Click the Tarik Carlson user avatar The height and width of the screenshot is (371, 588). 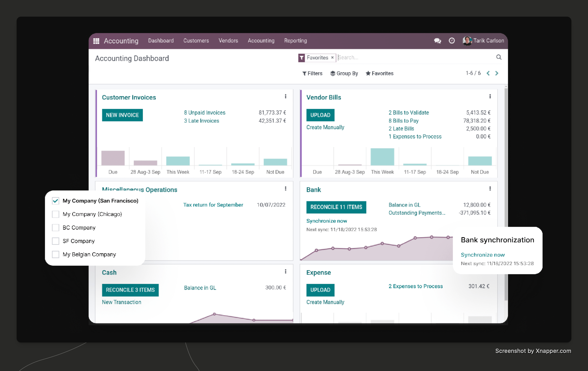pyautogui.click(x=467, y=41)
